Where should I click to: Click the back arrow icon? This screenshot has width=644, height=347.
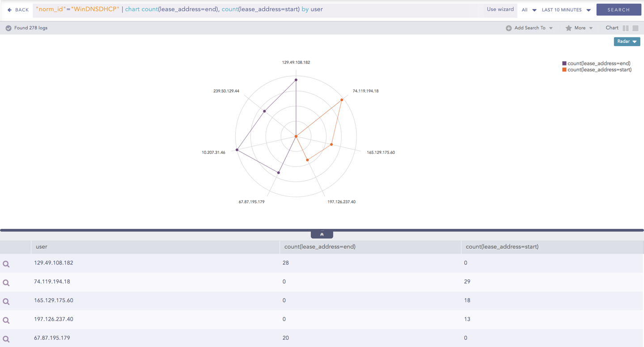click(x=9, y=10)
